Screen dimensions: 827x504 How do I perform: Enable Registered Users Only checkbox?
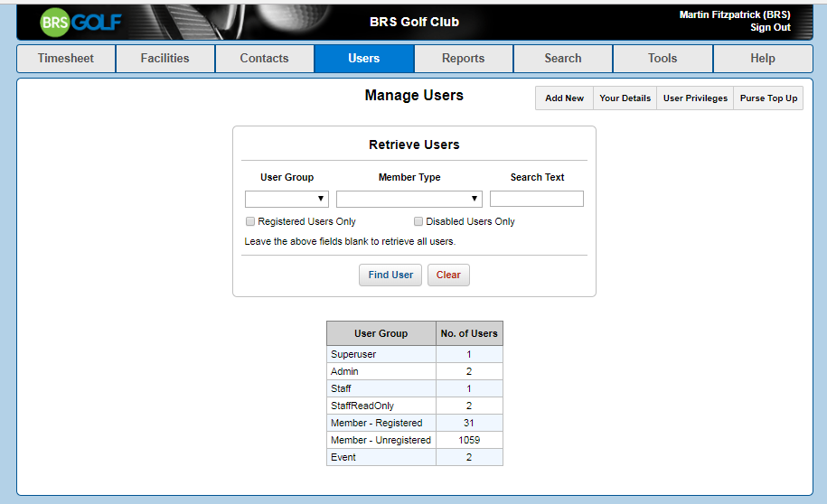250,221
